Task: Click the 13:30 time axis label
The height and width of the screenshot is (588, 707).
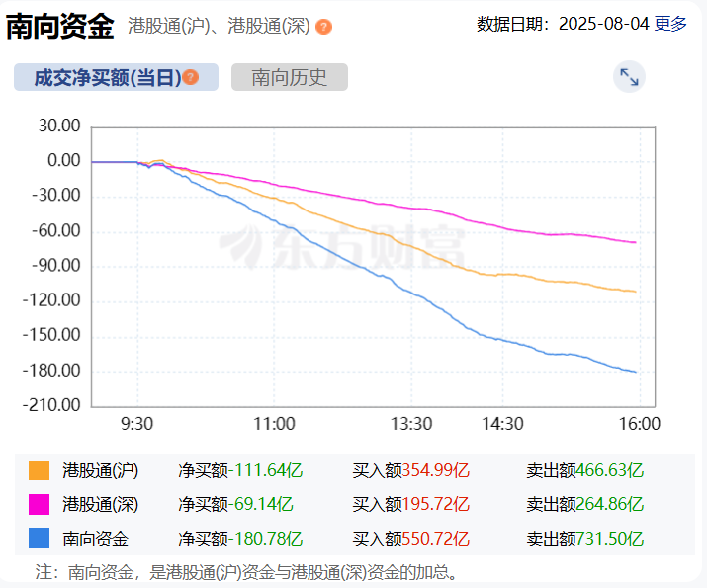Action: [x=411, y=424]
